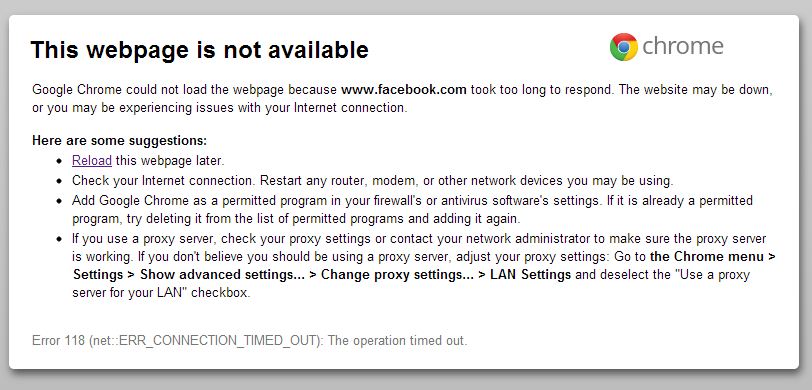The height and width of the screenshot is (390, 812).
Task: Click the gray "chrome" wordmark
Action: tap(683, 46)
